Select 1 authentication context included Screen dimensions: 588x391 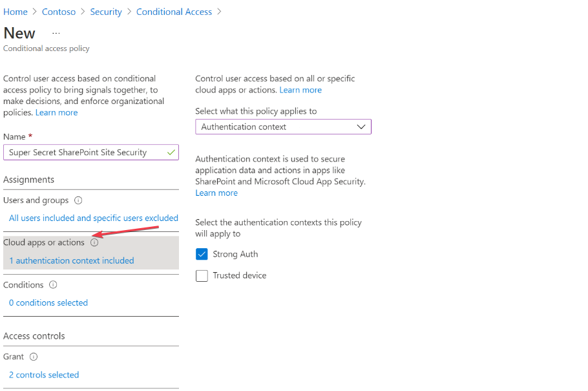pyautogui.click(x=72, y=261)
